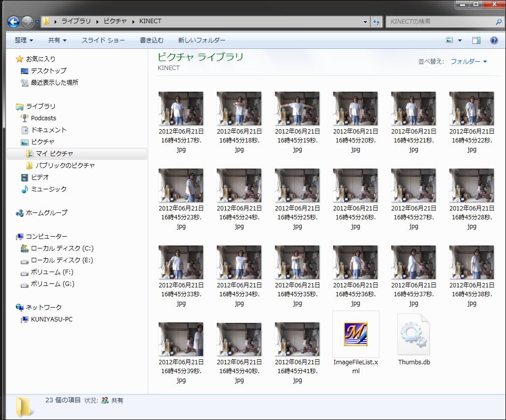Viewport: 506px width, 420px height.
Task: Select the 16時45分26秒.jpg thumbnail
Action: (355, 185)
